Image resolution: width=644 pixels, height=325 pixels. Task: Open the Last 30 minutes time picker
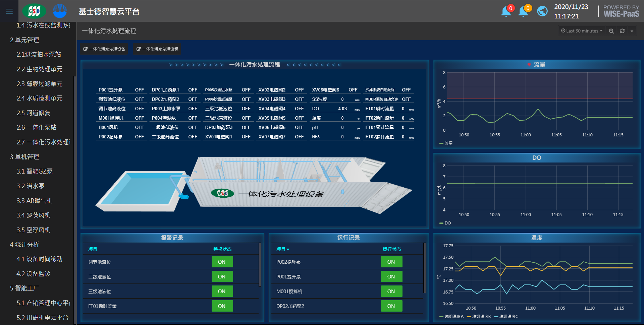[582, 31]
